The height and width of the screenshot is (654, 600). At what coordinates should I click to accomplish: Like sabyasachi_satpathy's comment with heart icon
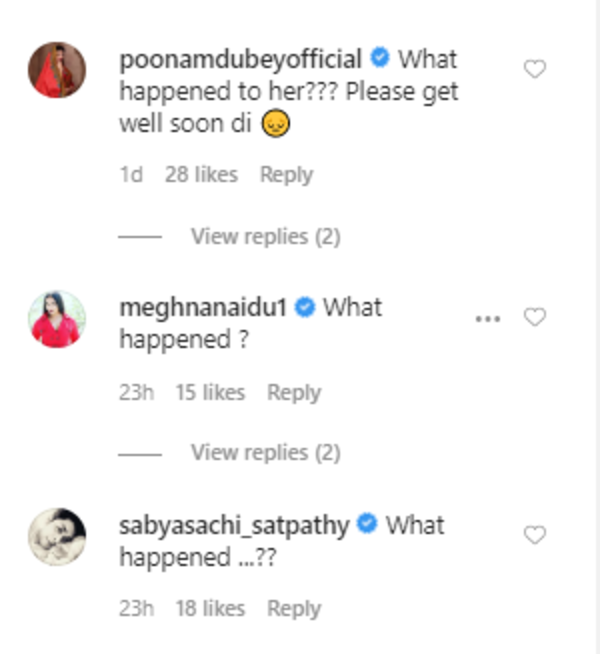coord(535,535)
